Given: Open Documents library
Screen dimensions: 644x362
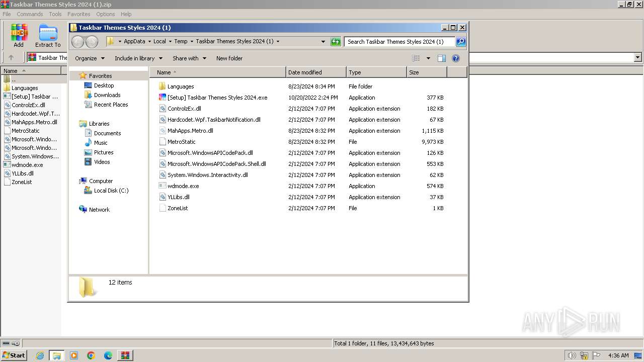Looking at the screenshot, I should (107, 133).
